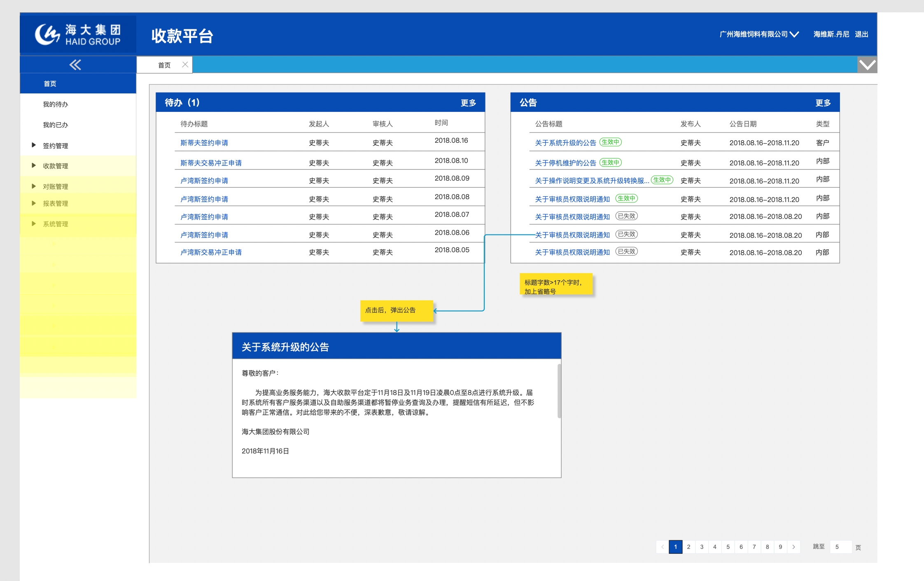Select page 8 in pagination
Viewport: 924px width, 581px height.
tap(768, 547)
